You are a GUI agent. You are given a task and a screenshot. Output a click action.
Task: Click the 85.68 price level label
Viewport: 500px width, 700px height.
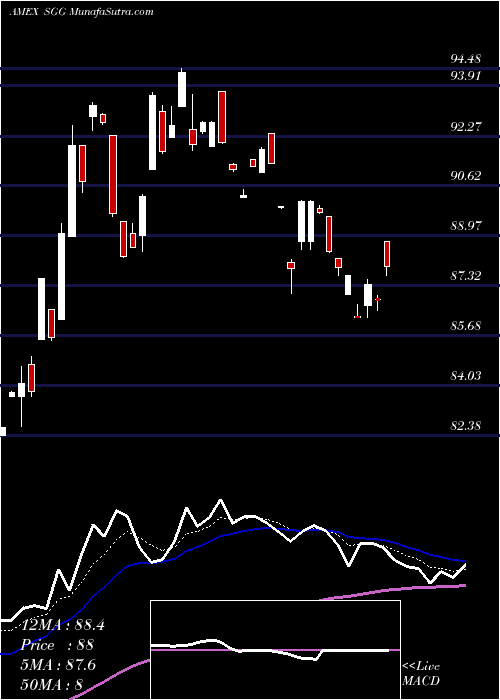click(x=465, y=325)
